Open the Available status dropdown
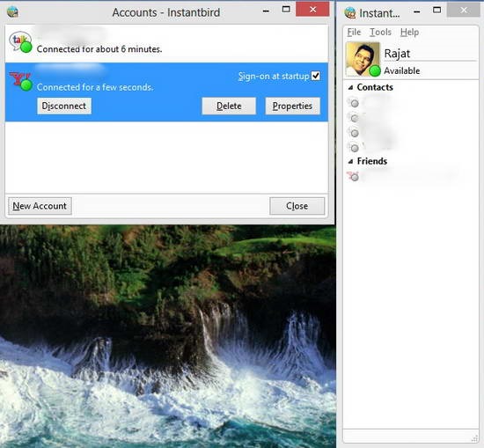Image resolution: width=484 pixels, height=448 pixels. (x=401, y=71)
